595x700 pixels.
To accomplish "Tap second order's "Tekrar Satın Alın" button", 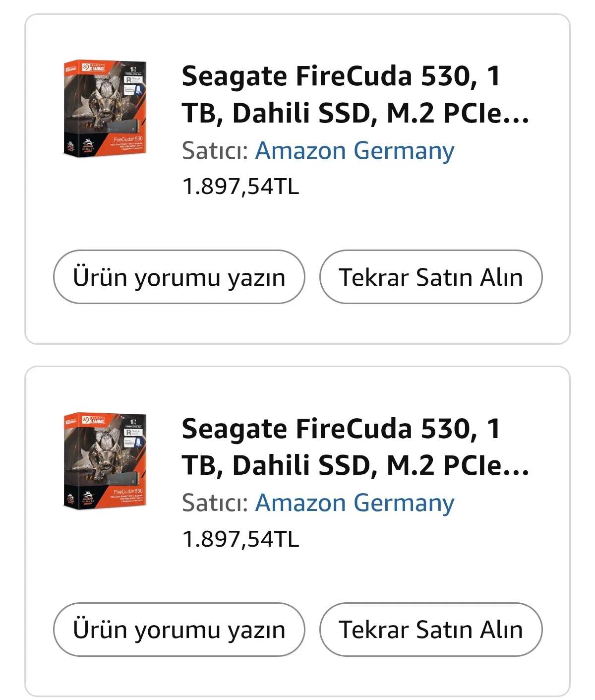I will [x=430, y=629].
